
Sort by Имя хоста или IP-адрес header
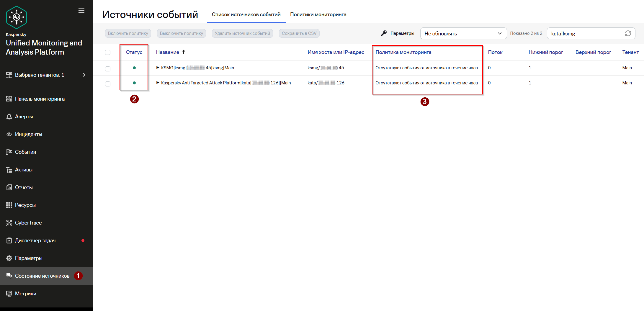(x=336, y=52)
